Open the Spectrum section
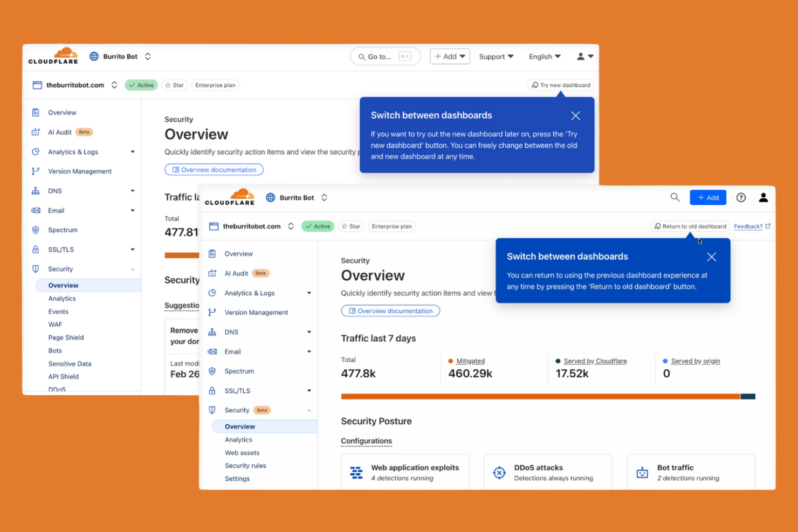The width and height of the screenshot is (798, 532). point(239,371)
